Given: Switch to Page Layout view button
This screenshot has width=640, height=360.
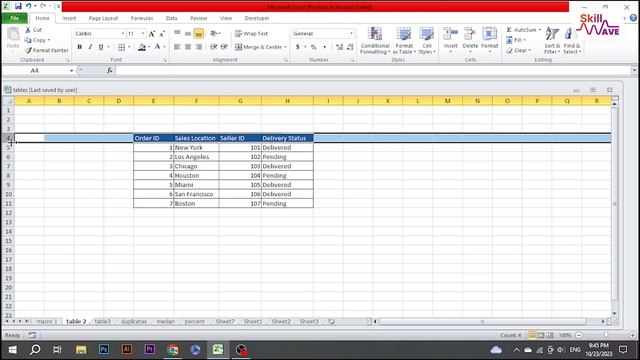Looking at the screenshot, I should click(541, 335).
